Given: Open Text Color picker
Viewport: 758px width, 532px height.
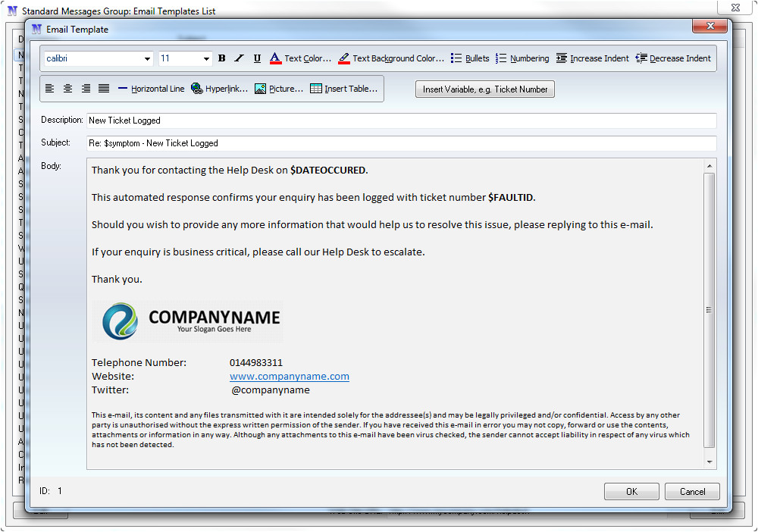Looking at the screenshot, I should (x=300, y=58).
